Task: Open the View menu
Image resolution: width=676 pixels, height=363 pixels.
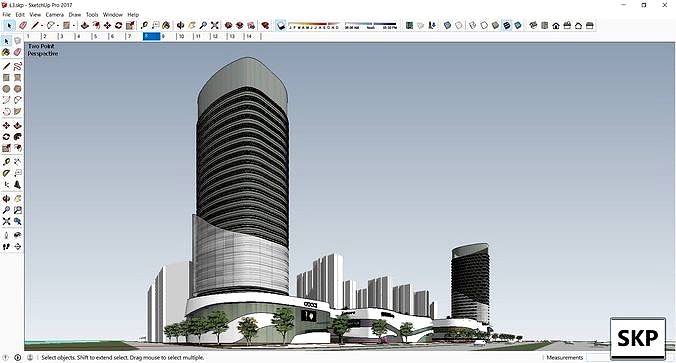Action: pos(35,15)
